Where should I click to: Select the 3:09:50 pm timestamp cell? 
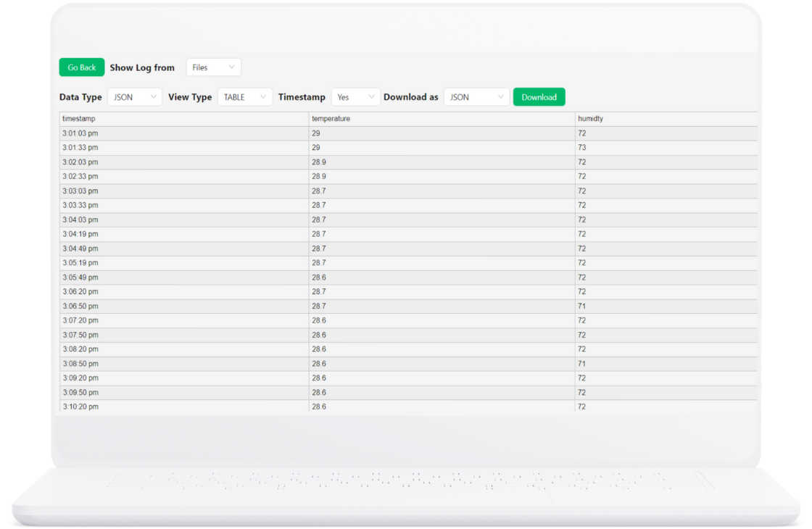[184, 393]
